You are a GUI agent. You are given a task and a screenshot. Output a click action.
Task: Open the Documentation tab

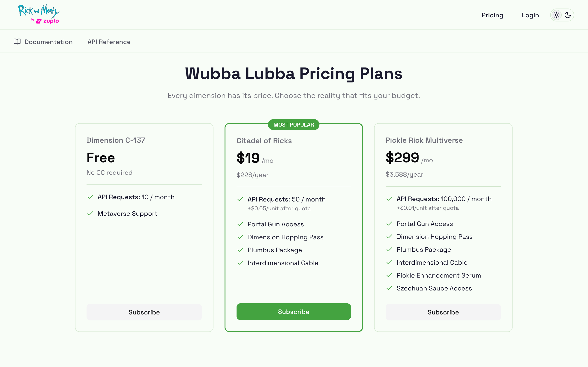[48, 42]
